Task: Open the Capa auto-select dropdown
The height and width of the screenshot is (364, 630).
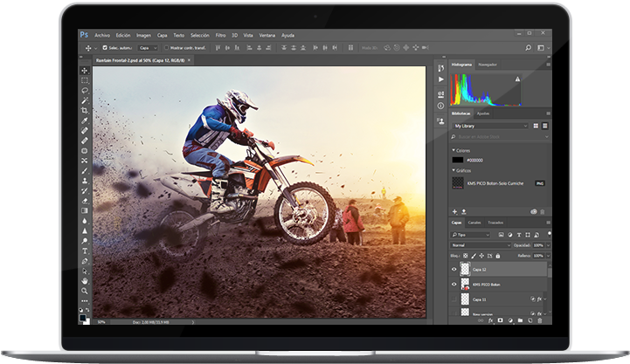Action: (148, 48)
